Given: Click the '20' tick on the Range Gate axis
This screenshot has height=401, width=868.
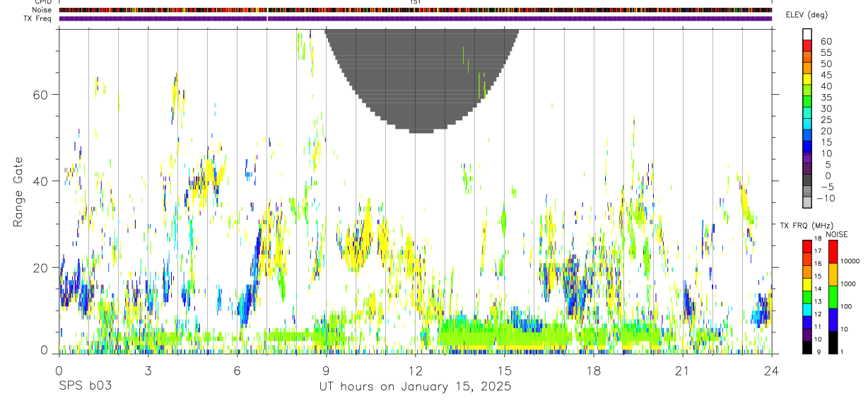Looking at the screenshot, I should click(41, 267).
